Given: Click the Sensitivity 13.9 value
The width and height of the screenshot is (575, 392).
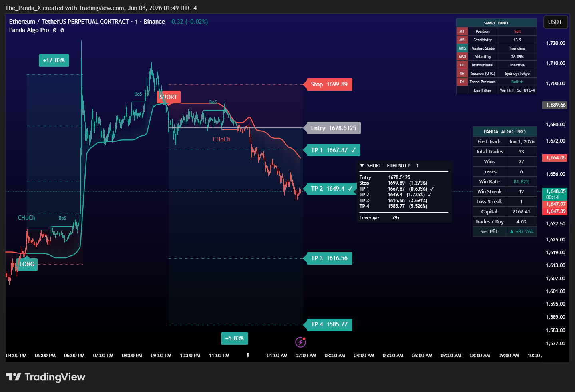Looking at the screenshot, I should (x=517, y=40).
